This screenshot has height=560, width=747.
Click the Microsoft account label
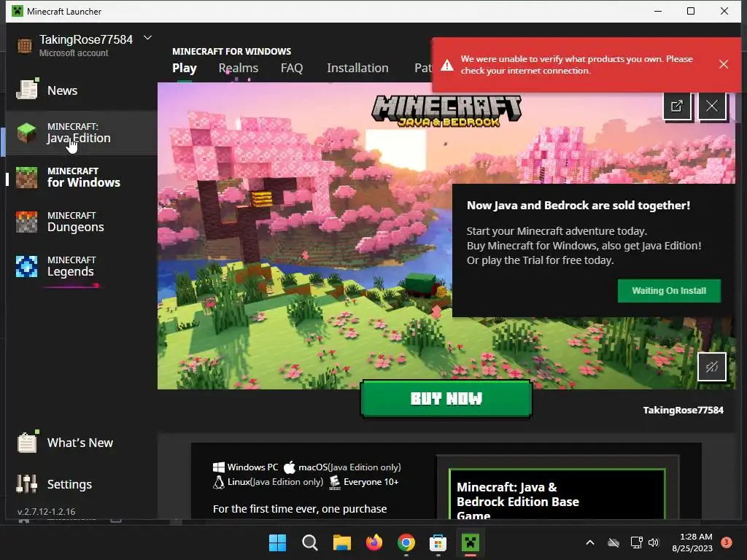click(74, 52)
